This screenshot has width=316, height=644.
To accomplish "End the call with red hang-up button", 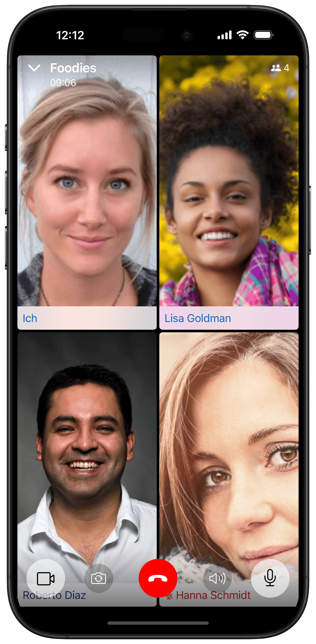I will coord(158,579).
